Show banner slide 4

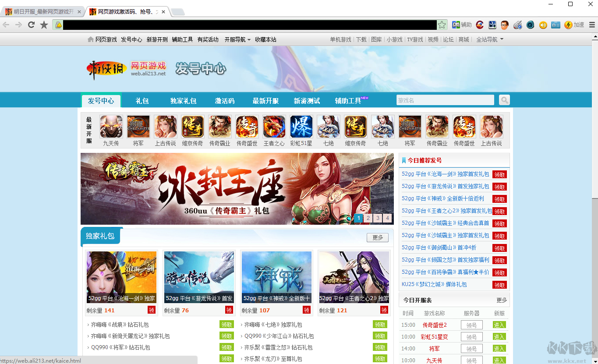coord(387,218)
